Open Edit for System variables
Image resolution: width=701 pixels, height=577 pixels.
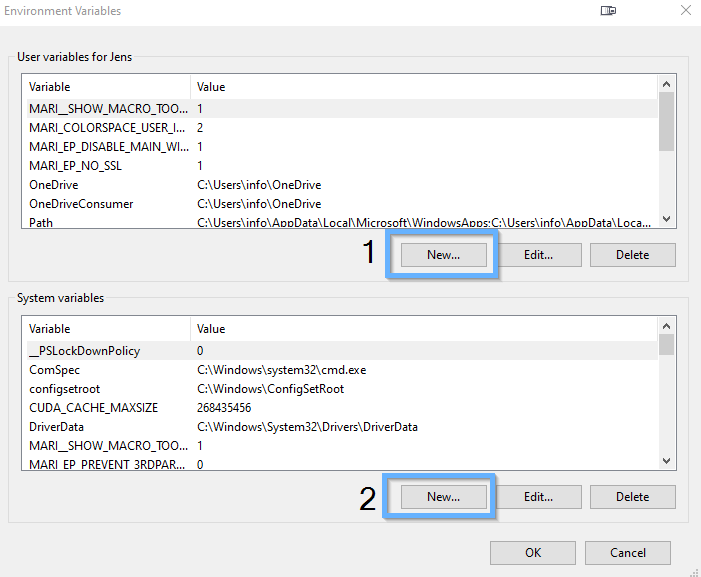tap(538, 497)
